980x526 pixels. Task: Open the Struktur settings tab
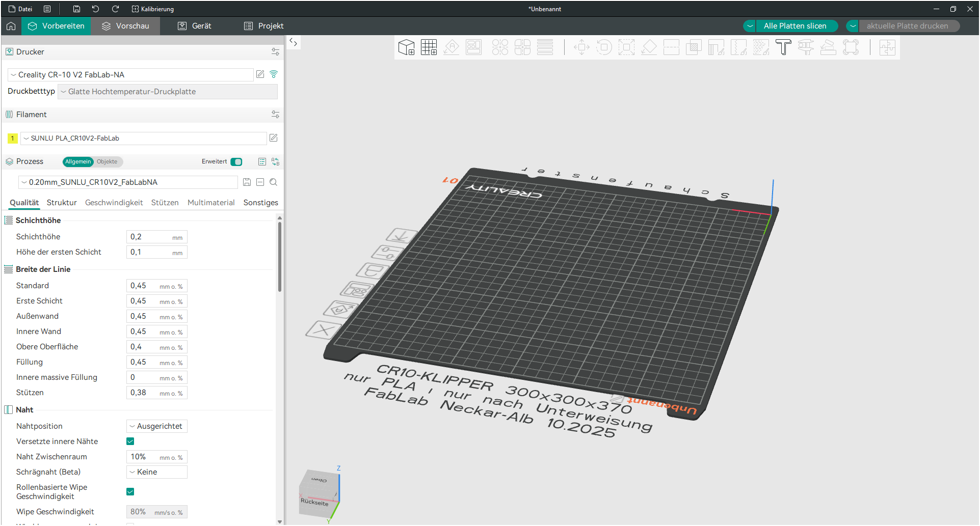pos(62,203)
